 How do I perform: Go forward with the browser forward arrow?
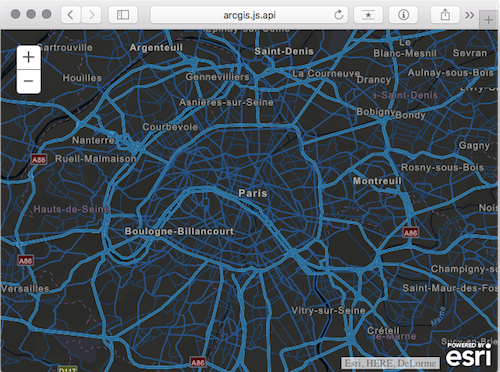(91, 15)
